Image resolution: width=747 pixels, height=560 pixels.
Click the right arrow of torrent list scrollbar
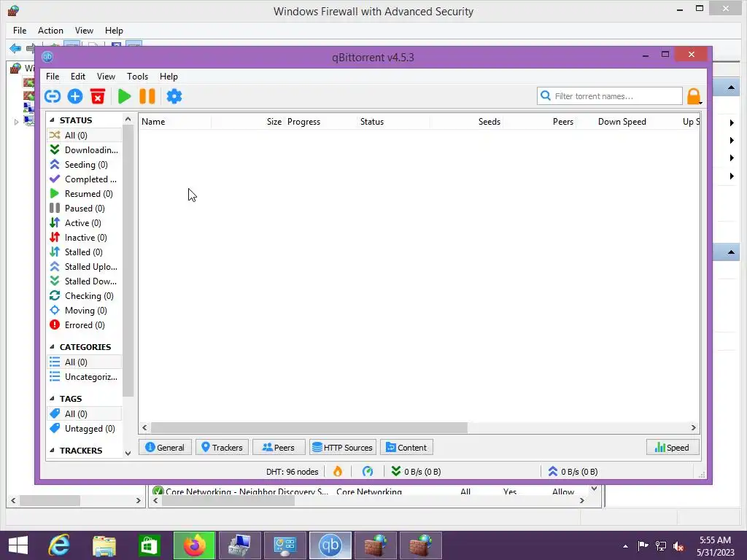[x=693, y=427]
